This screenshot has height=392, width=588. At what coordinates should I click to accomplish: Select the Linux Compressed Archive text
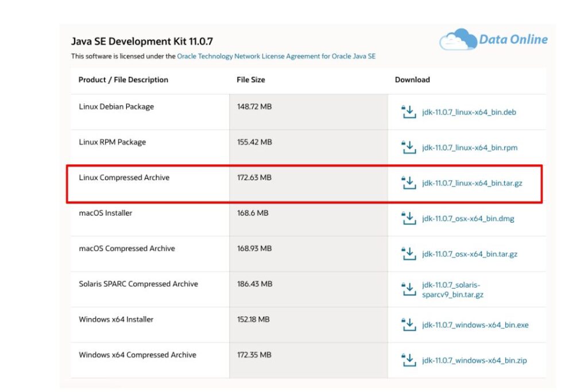[x=124, y=177]
